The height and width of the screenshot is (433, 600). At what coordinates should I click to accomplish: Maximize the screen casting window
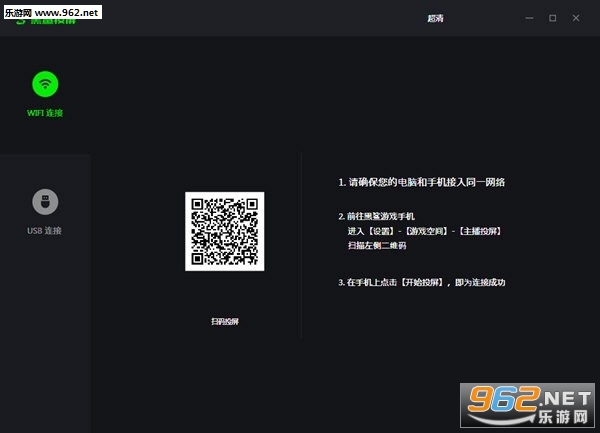(x=553, y=18)
